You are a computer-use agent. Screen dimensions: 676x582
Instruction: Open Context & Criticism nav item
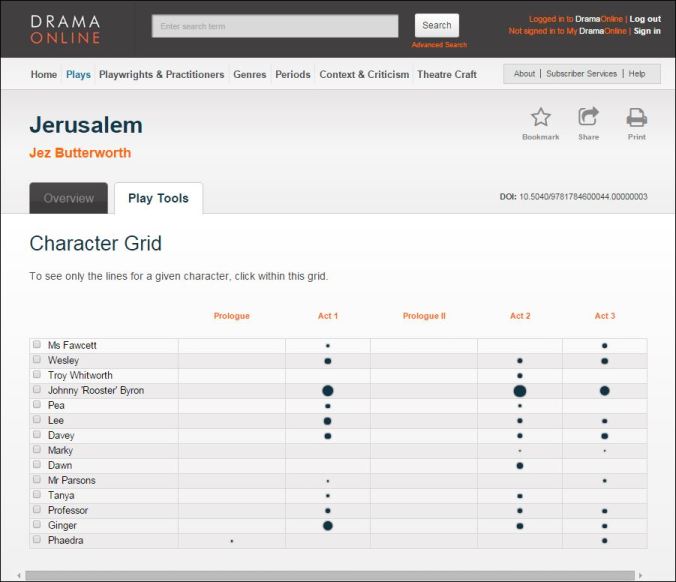click(364, 75)
